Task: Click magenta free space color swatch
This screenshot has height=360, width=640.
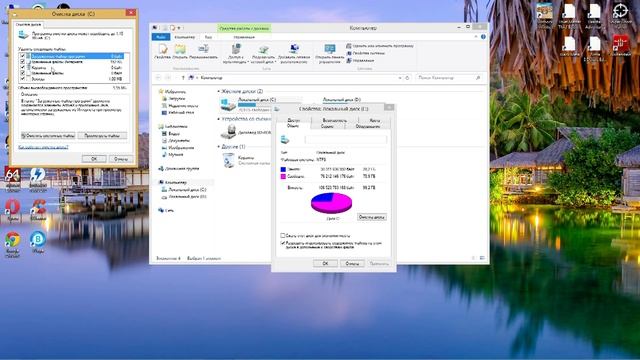Action: pos(283,176)
